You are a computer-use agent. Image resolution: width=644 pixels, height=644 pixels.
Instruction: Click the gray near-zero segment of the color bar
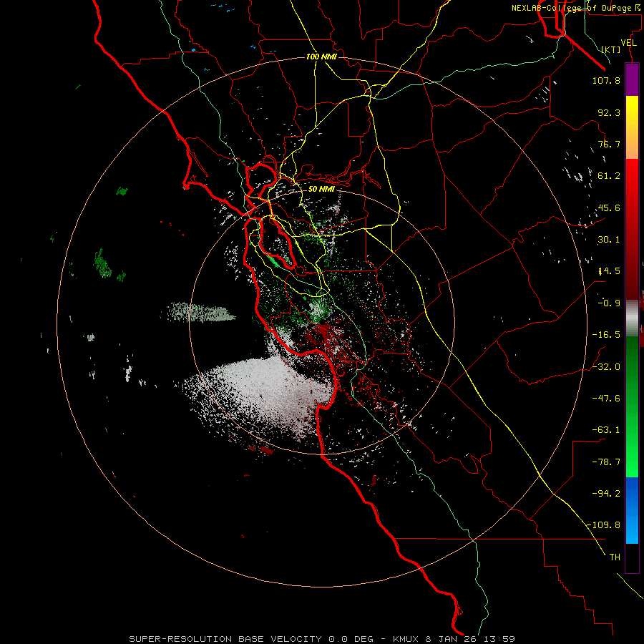(632, 318)
